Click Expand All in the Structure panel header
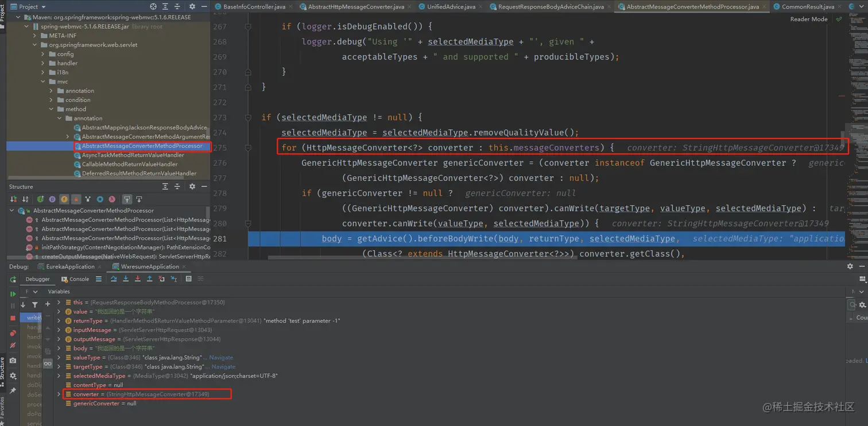 (x=165, y=187)
